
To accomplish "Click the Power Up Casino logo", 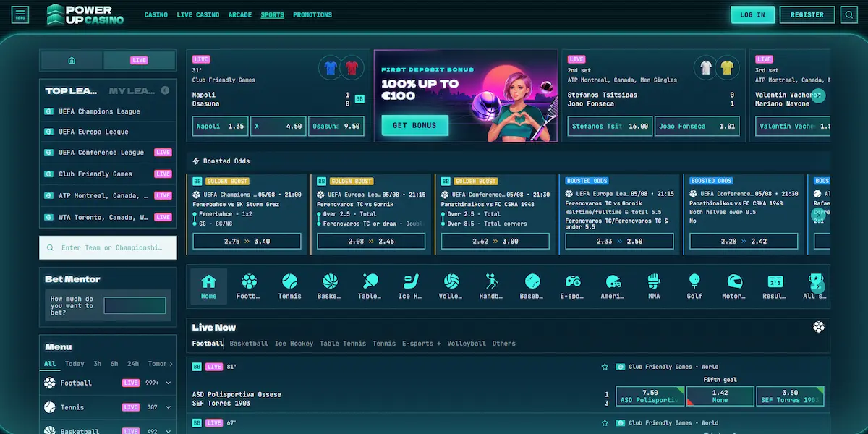I will click(x=85, y=14).
